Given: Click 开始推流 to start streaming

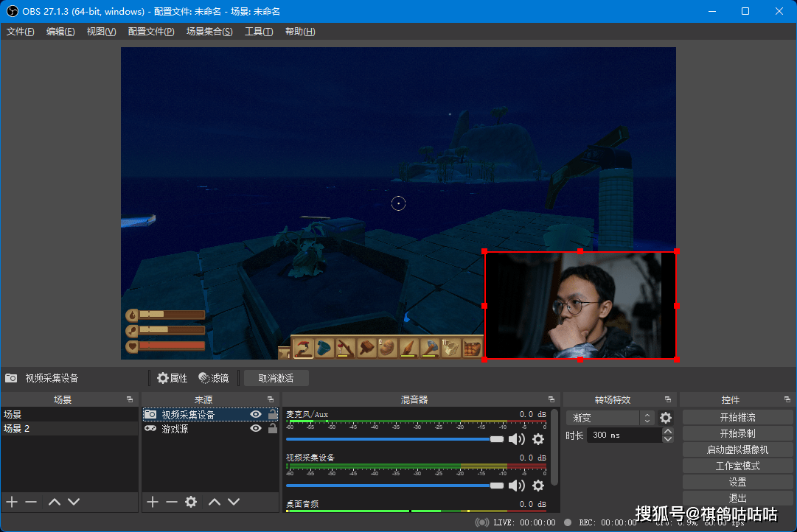Looking at the screenshot, I should (x=737, y=417).
